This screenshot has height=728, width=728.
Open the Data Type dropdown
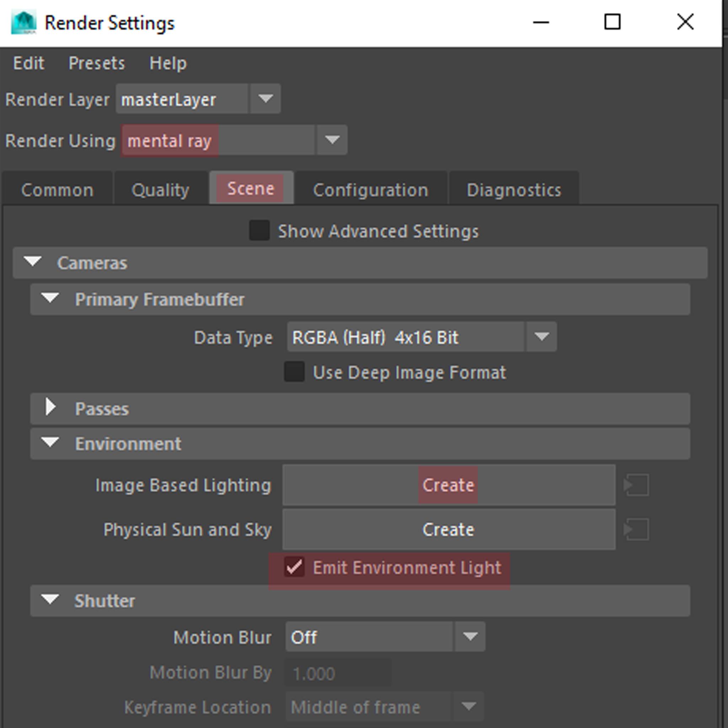tap(541, 337)
